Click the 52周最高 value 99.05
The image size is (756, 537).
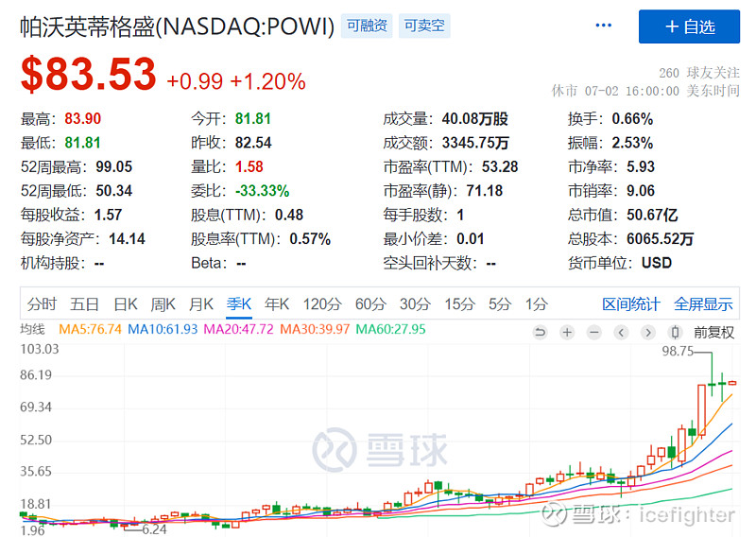[113, 167]
